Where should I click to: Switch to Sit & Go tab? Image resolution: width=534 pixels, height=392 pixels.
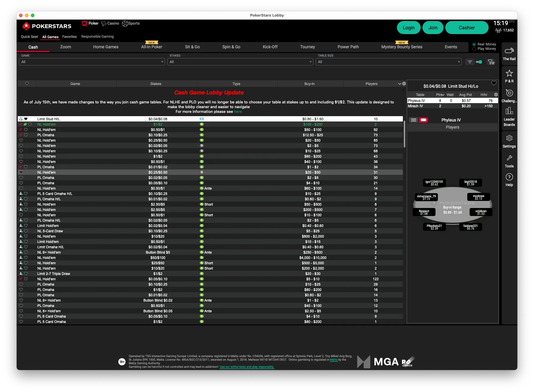192,47
